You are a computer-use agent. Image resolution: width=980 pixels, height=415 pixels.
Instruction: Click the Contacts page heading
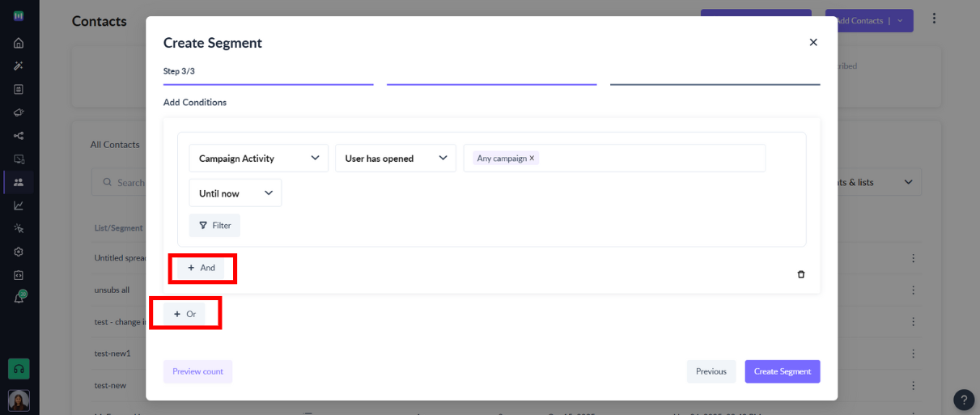(100, 21)
